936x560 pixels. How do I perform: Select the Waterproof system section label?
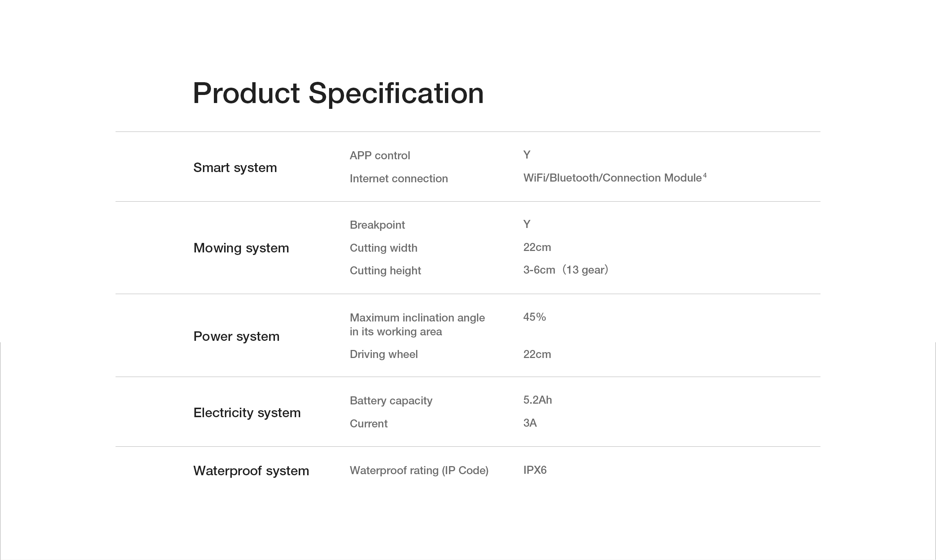[x=251, y=471]
